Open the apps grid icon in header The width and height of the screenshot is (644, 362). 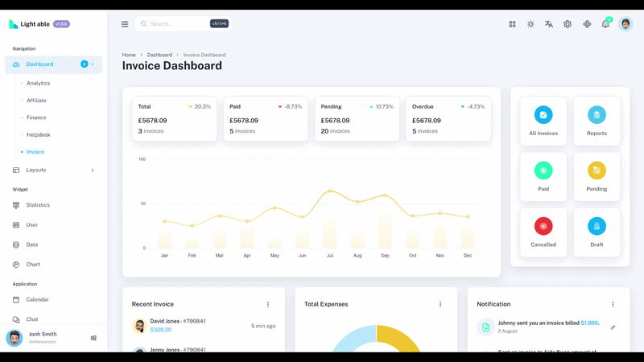512,24
